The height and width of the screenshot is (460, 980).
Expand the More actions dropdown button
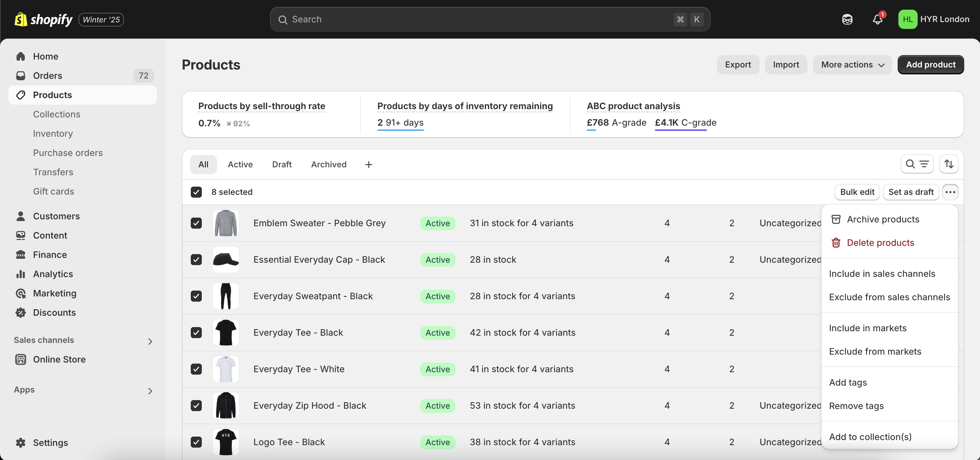[x=852, y=64]
